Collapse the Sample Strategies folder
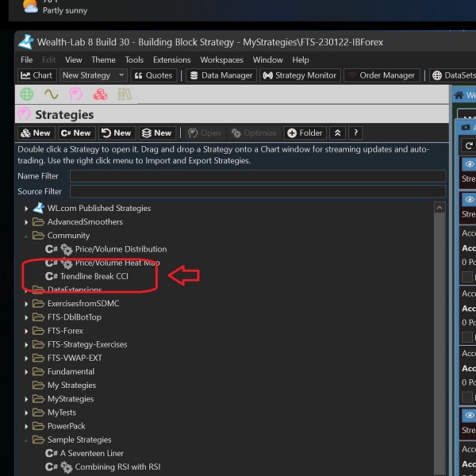This screenshot has width=476, height=476. [26, 440]
